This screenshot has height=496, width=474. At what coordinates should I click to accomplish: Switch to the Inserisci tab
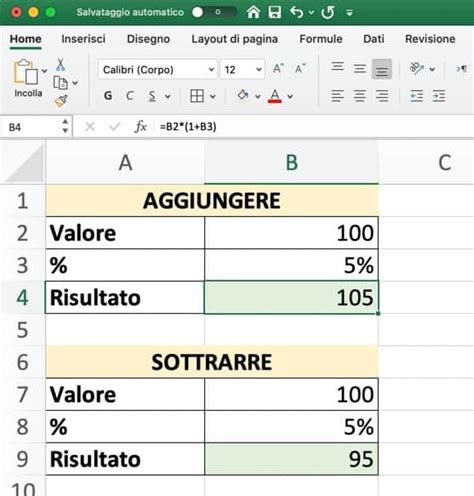[83, 39]
